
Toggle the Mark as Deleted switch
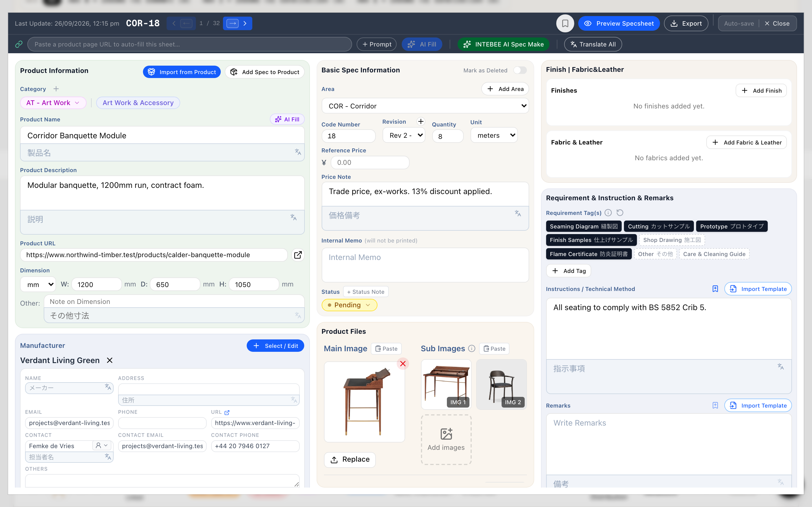pyautogui.click(x=520, y=70)
